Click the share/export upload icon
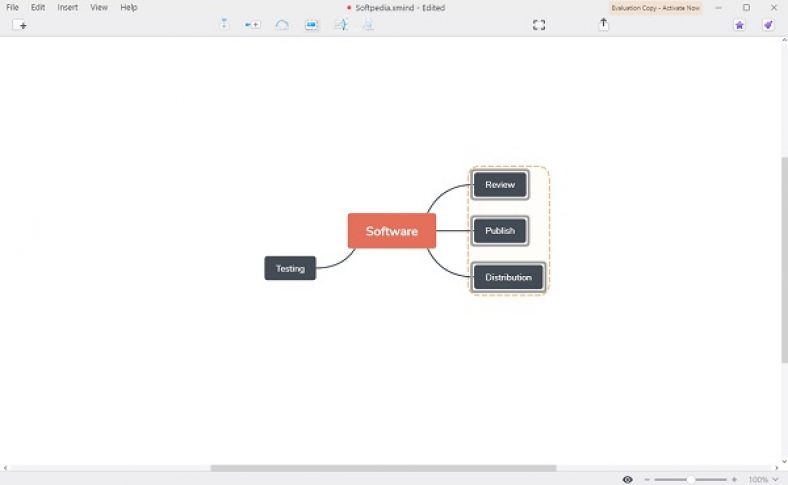The width and height of the screenshot is (788, 485). click(603, 24)
